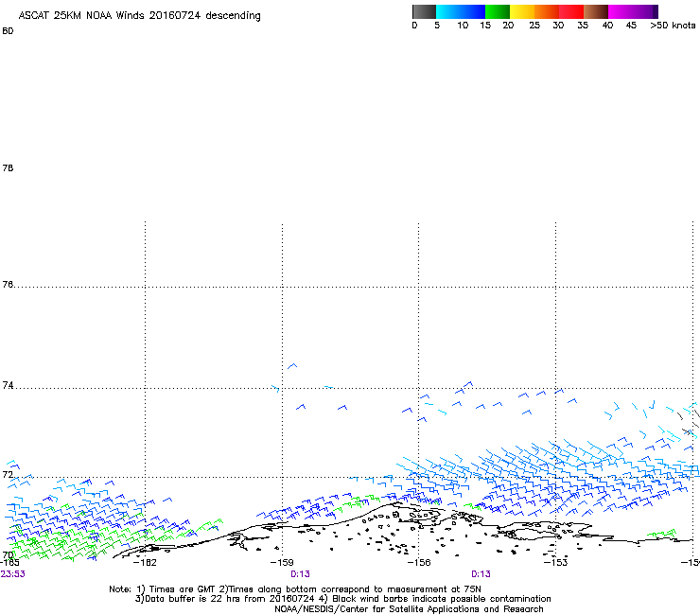This screenshot has height=615, width=700.
Task: Click the ASCAT 25KM NOAA Winds title
Action: [x=139, y=15]
